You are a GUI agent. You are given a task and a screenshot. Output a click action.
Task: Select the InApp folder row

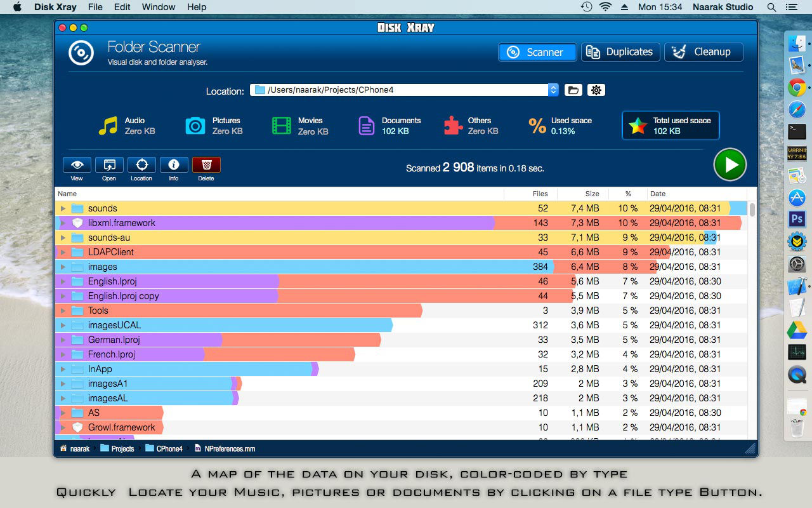pos(401,369)
